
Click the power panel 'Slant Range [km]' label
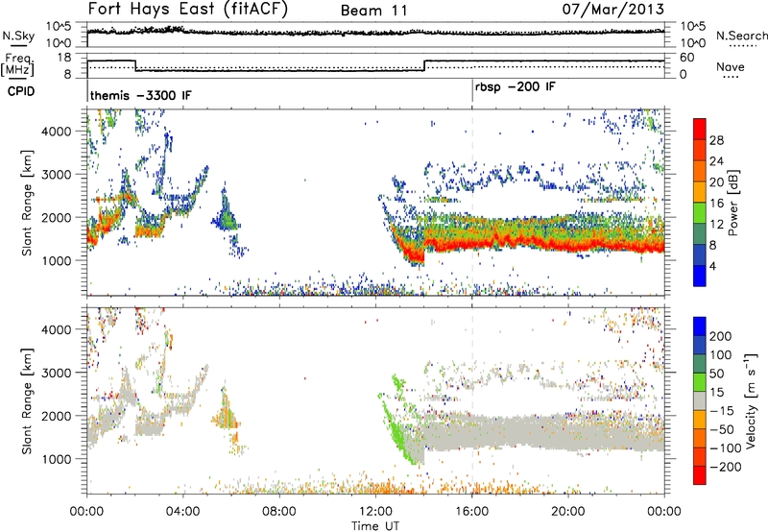click(27, 203)
